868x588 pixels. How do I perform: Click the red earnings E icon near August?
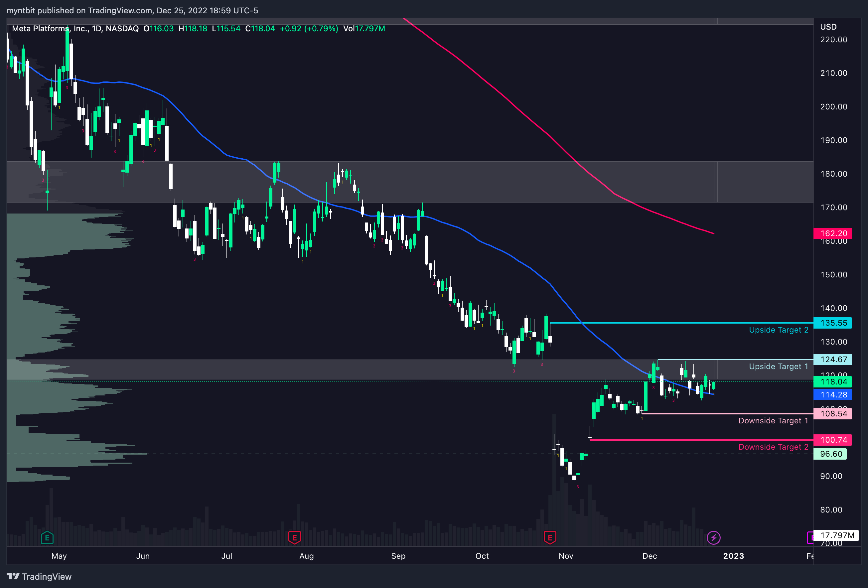coord(294,537)
